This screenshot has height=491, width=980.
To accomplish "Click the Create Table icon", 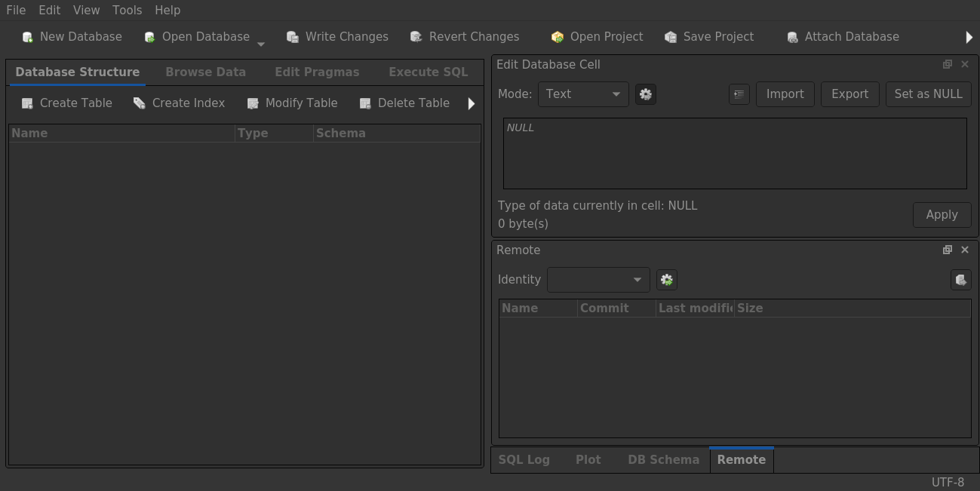I will [27, 103].
